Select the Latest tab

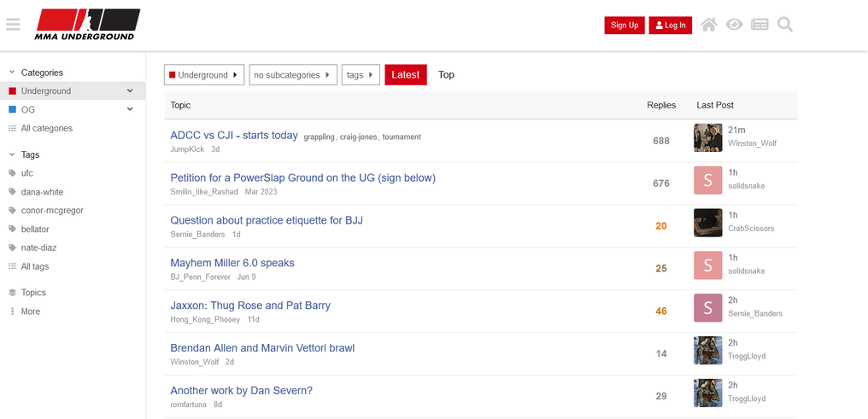point(406,74)
